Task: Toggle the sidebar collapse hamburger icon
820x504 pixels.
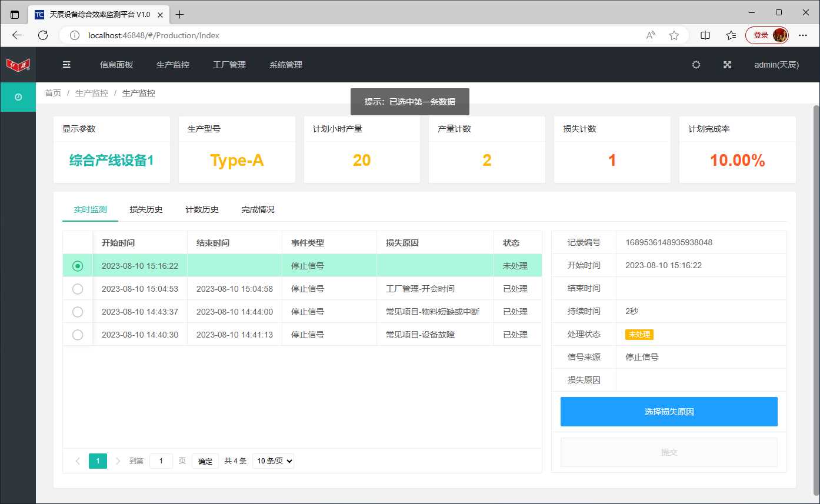Action: [66, 65]
